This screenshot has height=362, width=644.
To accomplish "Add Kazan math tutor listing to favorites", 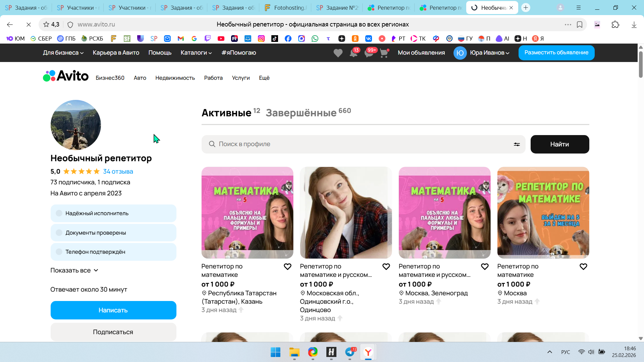I will click(287, 266).
